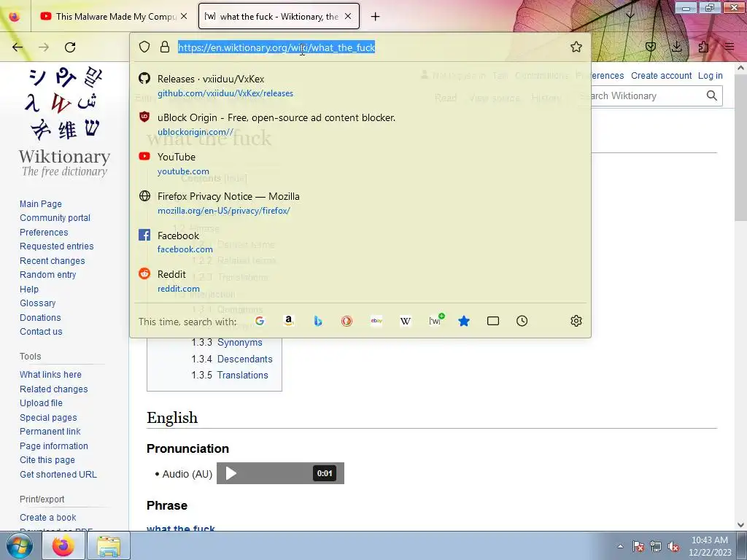Open a new tab with plus
This screenshot has height=560, width=747.
(x=376, y=17)
